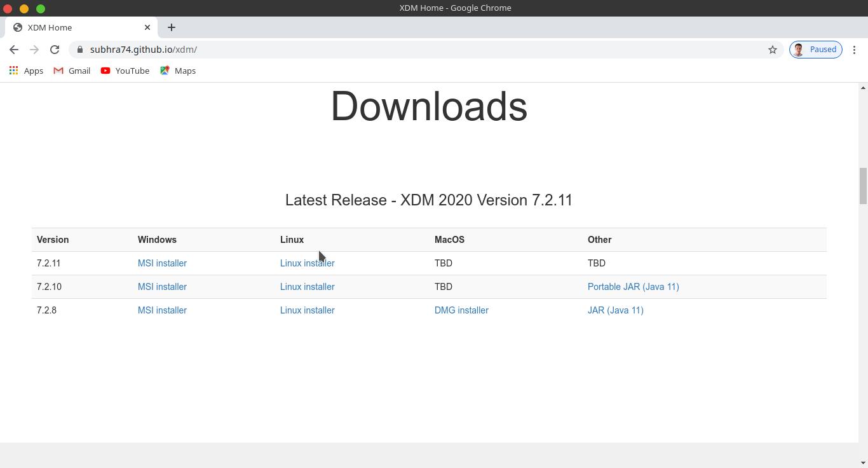Bookmark this page with the star icon
This screenshot has height=468, width=868.
(773, 50)
